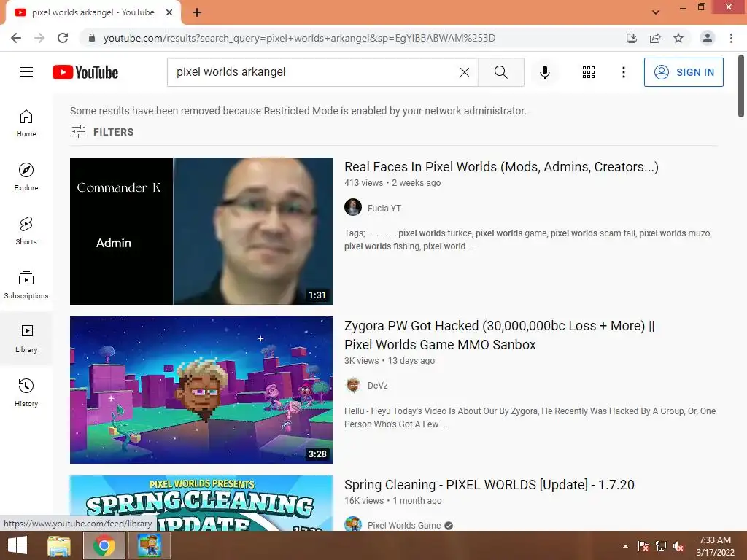The width and height of the screenshot is (747, 560).
Task: View site info via padlock icon
Action: [92, 38]
